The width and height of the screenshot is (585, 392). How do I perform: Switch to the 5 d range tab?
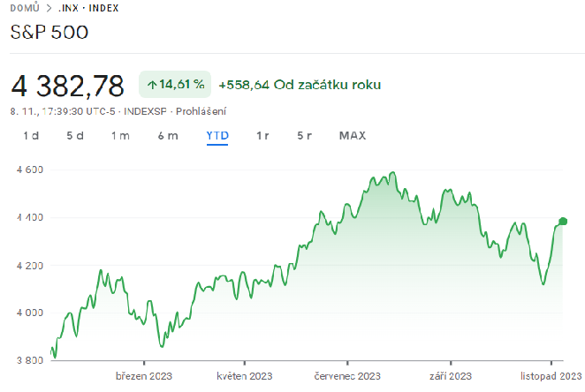tap(75, 136)
